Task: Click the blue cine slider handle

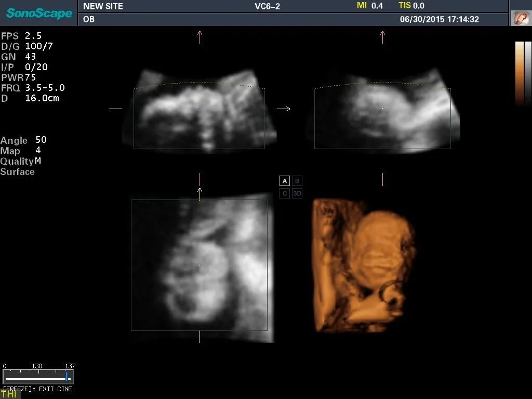Action: coord(66,376)
